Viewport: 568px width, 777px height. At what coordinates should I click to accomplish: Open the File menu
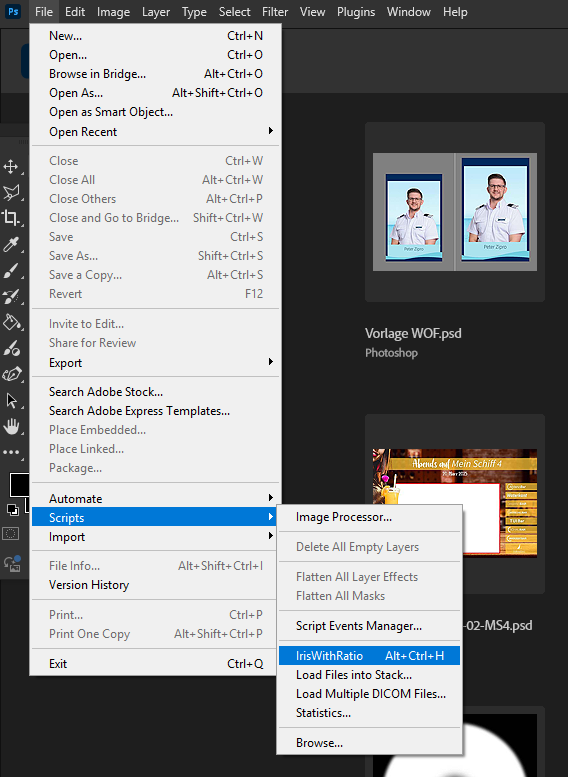pos(44,12)
